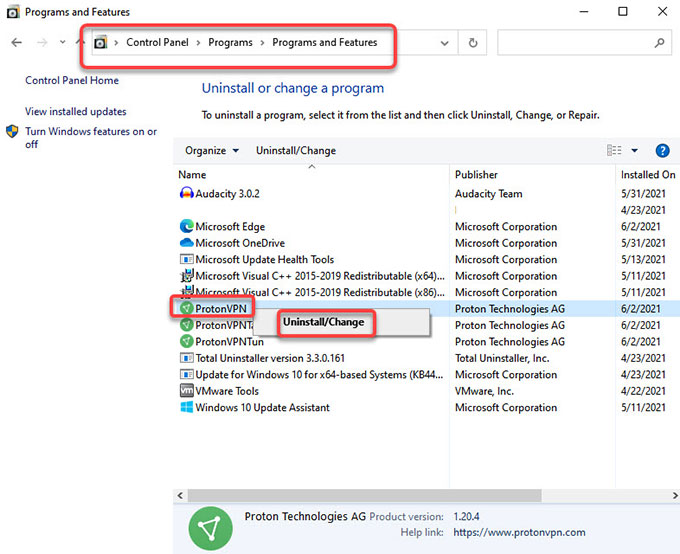Select the VMware Tools row text

click(227, 391)
